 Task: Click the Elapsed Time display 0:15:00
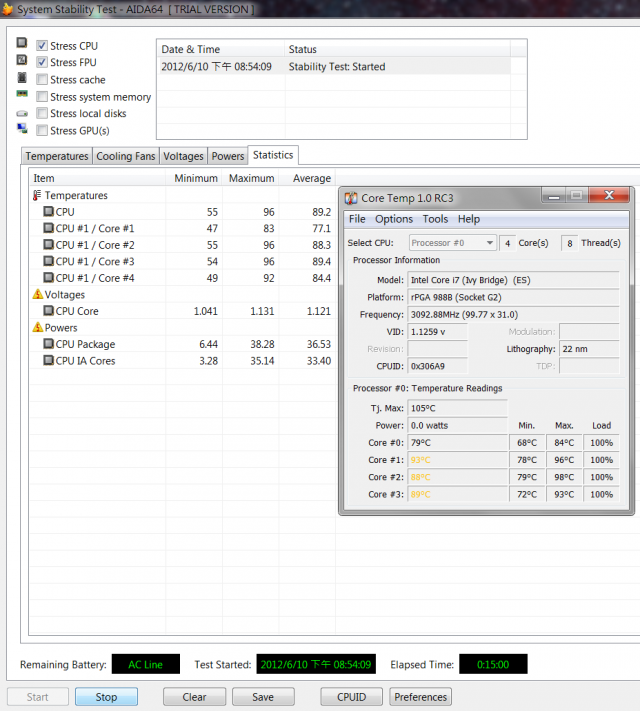click(493, 664)
